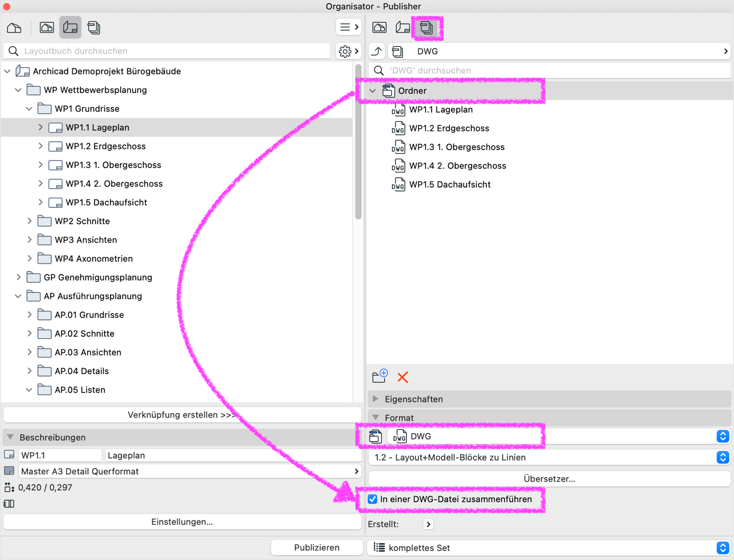Select WP1.1 Lageplan DWG item
Viewport: 734px width, 560px height.
coord(432,110)
